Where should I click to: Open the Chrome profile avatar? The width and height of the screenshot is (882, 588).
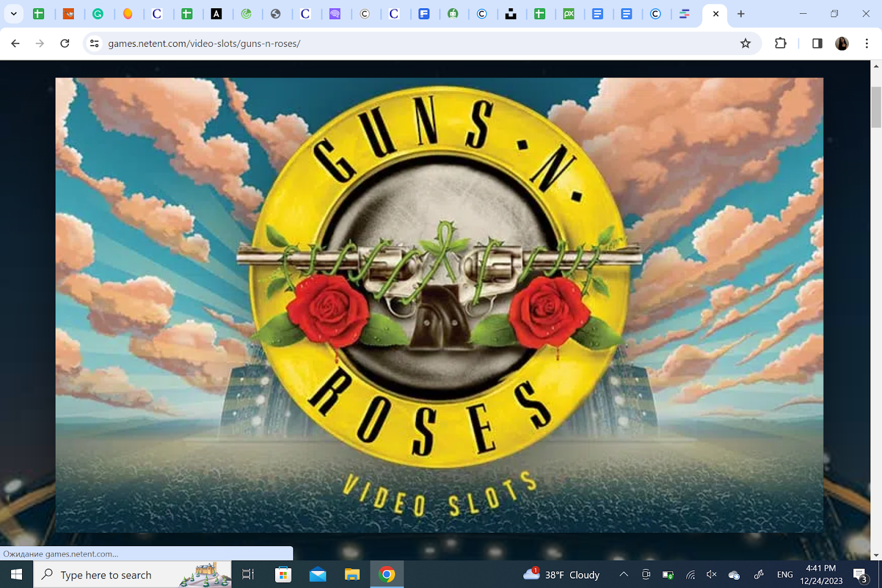842,43
